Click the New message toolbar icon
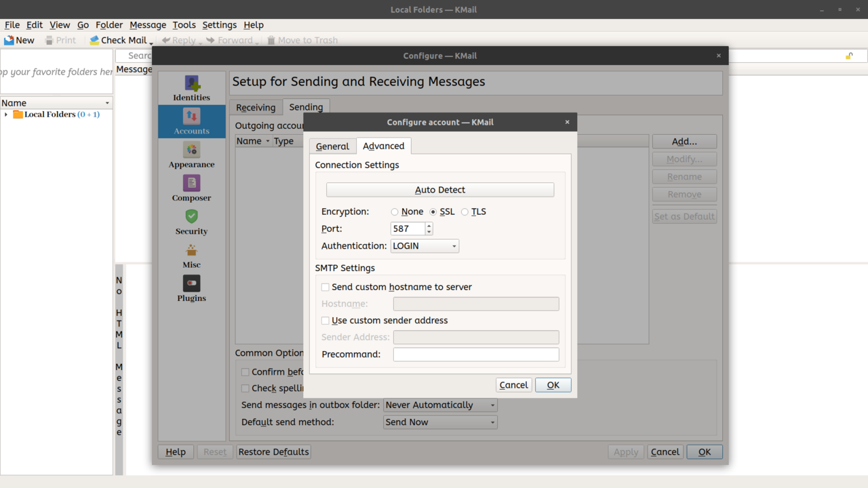Image resolution: width=868 pixels, height=488 pixels. tap(9, 40)
